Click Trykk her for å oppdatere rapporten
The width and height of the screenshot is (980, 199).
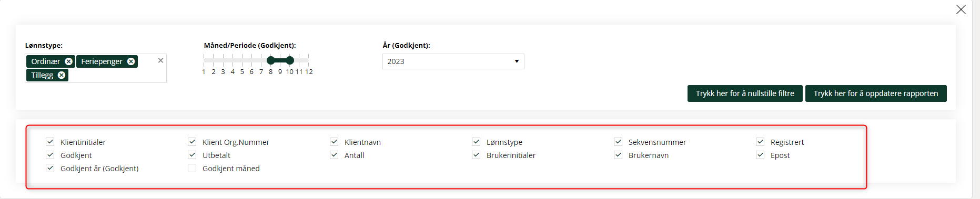tap(876, 93)
